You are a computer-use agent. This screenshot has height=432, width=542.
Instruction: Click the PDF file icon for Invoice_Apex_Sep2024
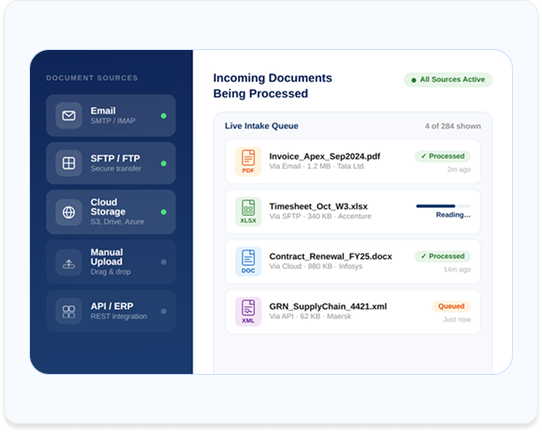coord(248,161)
